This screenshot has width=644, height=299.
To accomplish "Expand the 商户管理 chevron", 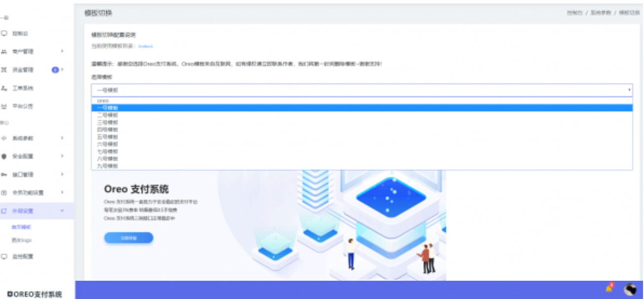I will [x=62, y=51].
